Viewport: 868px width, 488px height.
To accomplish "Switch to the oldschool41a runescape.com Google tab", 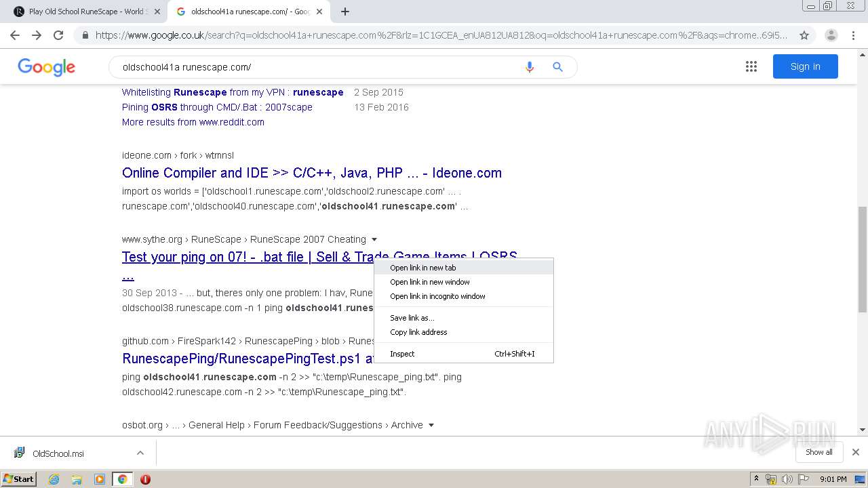I will click(x=248, y=12).
